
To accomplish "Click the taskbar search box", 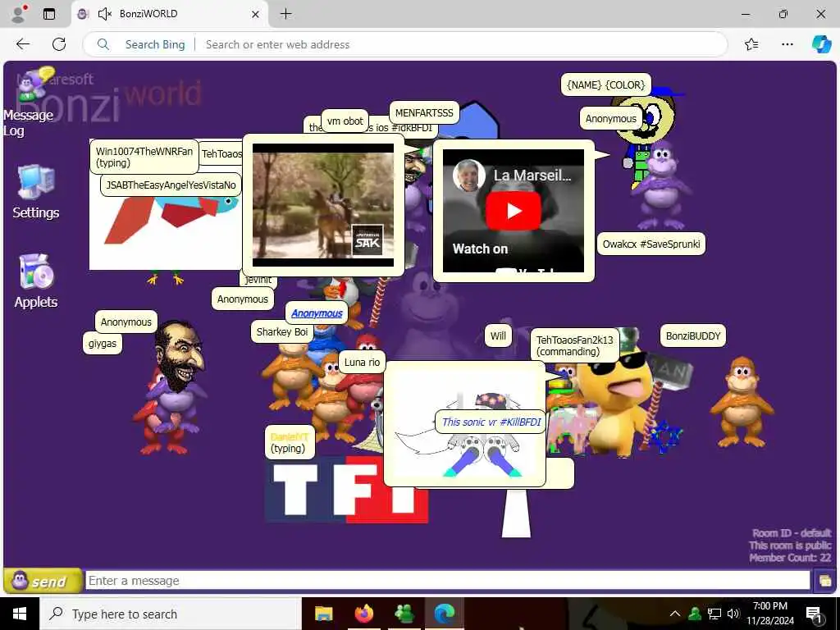I will click(171, 614).
